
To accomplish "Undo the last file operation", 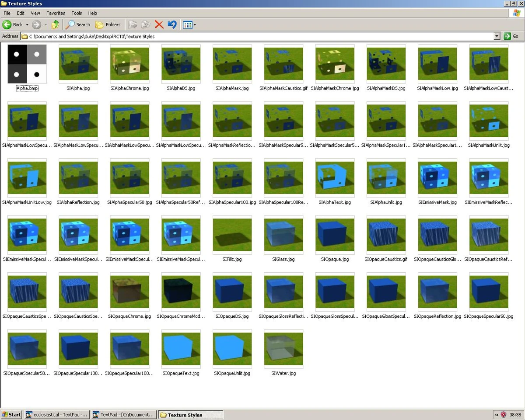I will (171, 24).
